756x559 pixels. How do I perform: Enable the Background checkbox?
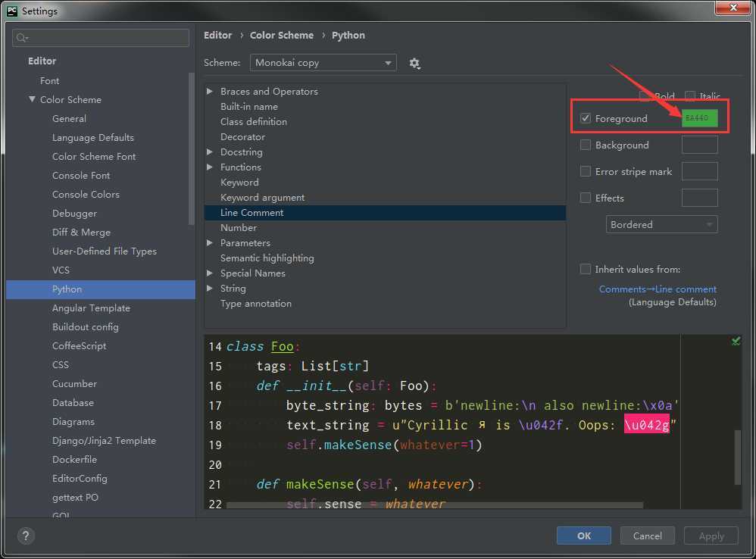[x=586, y=145]
